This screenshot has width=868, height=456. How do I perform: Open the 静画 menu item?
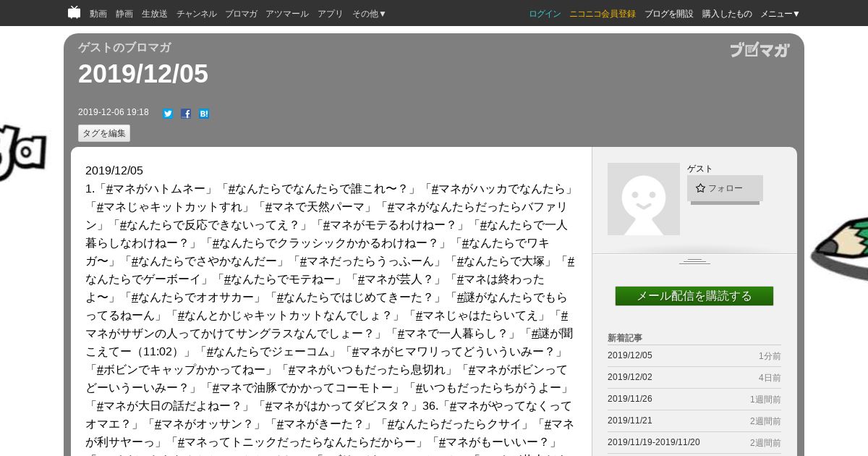(124, 14)
